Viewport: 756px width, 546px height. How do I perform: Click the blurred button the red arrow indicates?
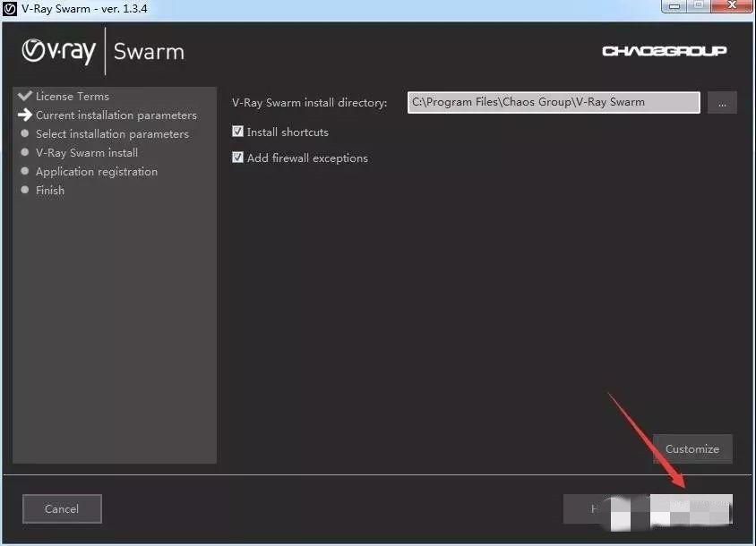(x=691, y=508)
